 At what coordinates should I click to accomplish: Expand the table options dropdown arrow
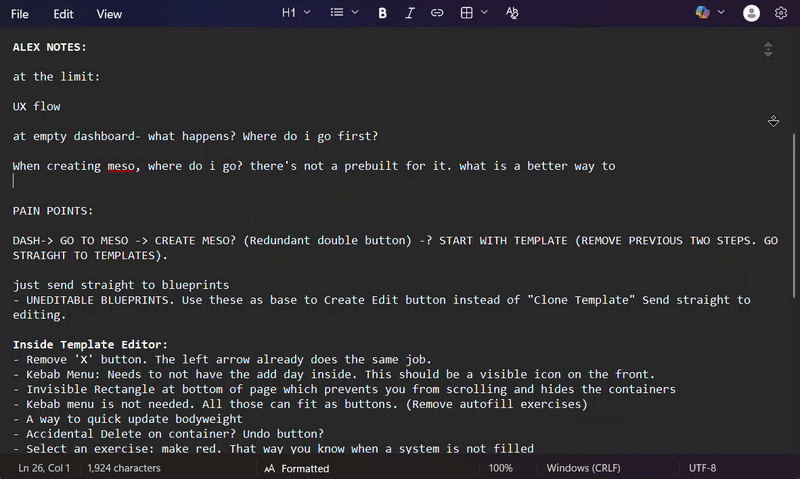click(x=484, y=12)
